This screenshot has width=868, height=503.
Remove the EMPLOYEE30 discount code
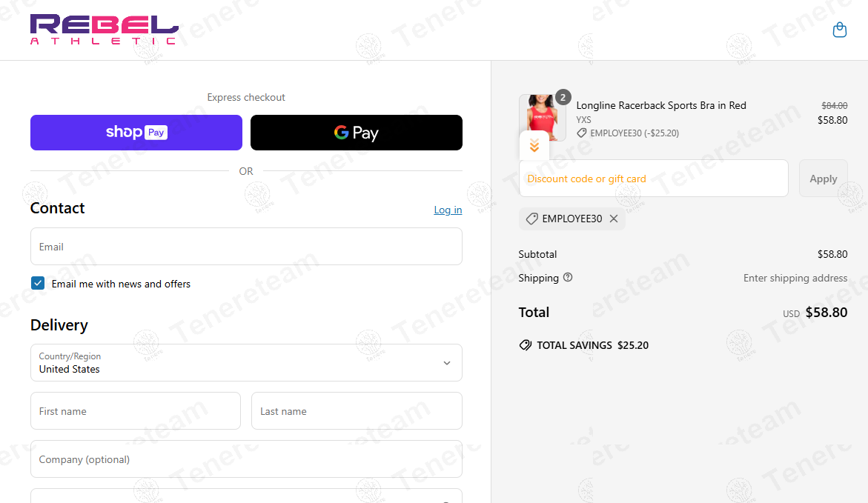pyautogui.click(x=614, y=219)
